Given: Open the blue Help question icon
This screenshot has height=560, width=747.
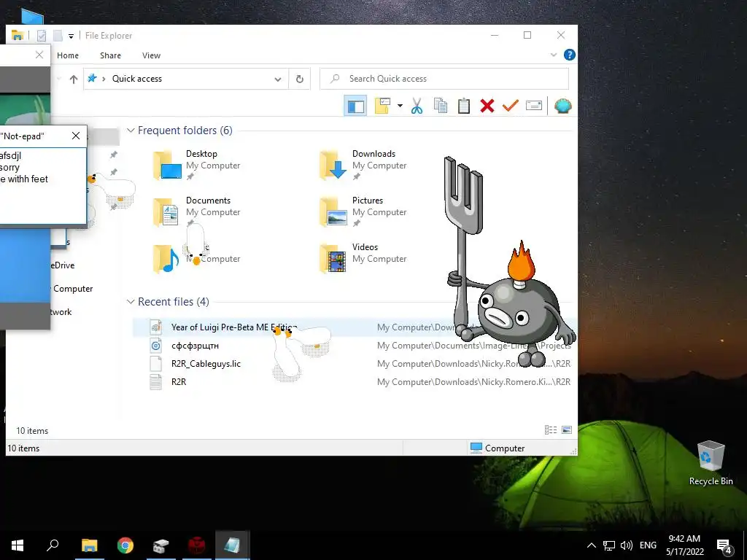Looking at the screenshot, I should pyautogui.click(x=569, y=55).
